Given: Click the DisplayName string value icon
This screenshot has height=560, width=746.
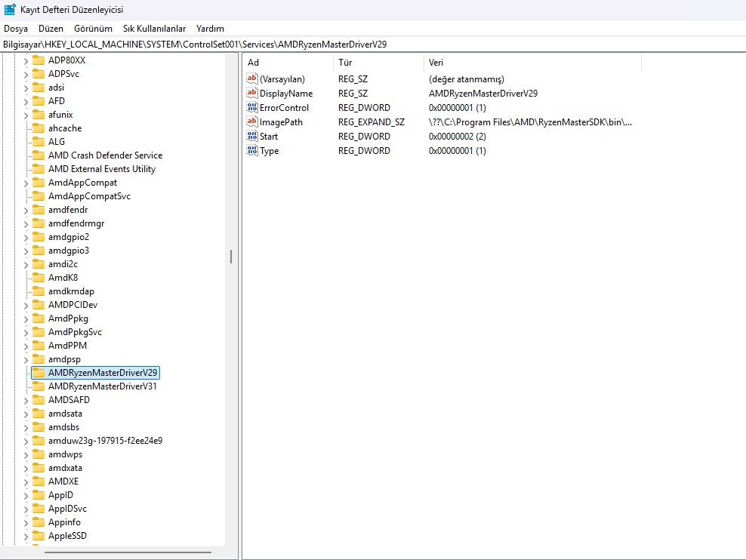Looking at the screenshot, I should [x=251, y=93].
